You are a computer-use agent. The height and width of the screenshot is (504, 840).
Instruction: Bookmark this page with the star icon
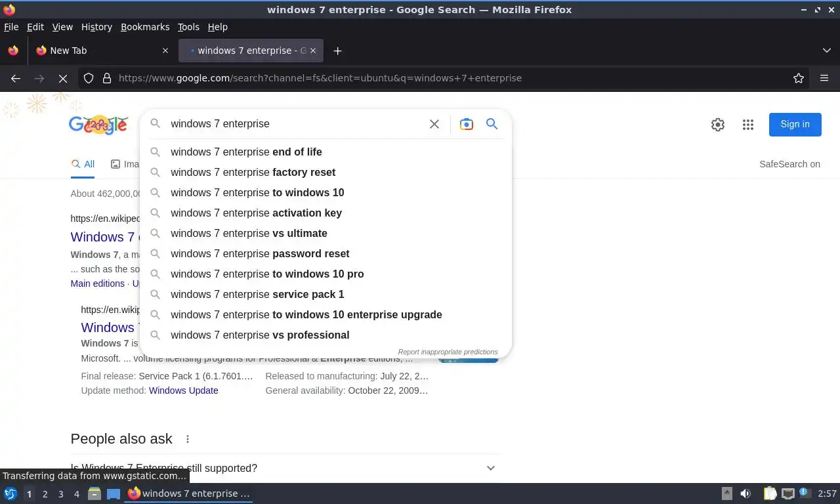coord(799,78)
